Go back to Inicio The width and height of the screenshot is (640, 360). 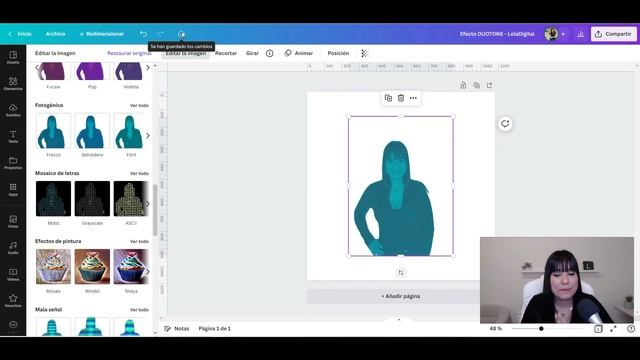click(x=20, y=34)
